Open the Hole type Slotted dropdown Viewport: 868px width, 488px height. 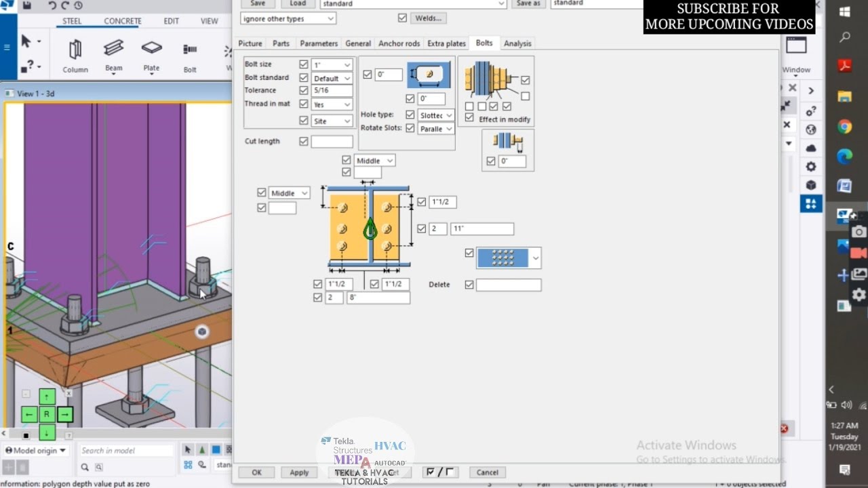coord(435,115)
